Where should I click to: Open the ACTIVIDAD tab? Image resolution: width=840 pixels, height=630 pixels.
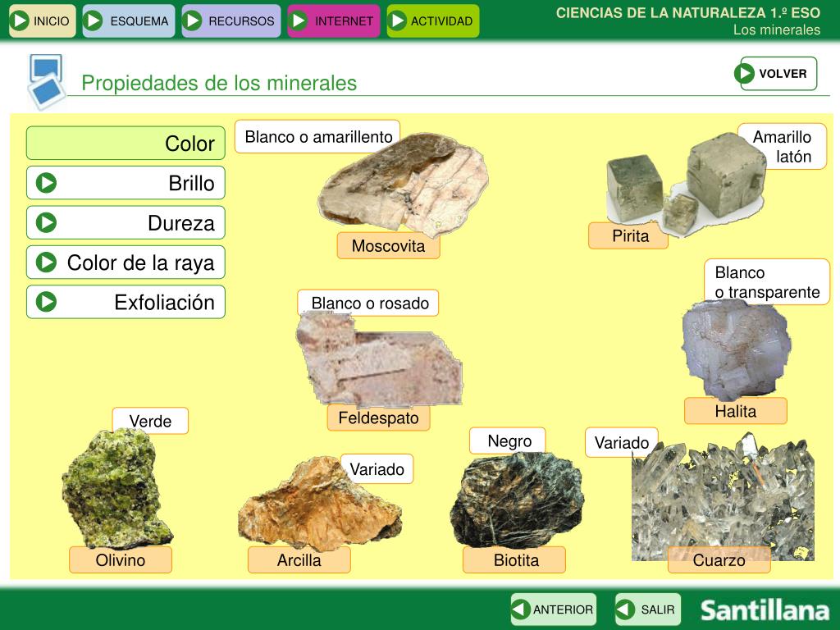[x=433, y=21]
